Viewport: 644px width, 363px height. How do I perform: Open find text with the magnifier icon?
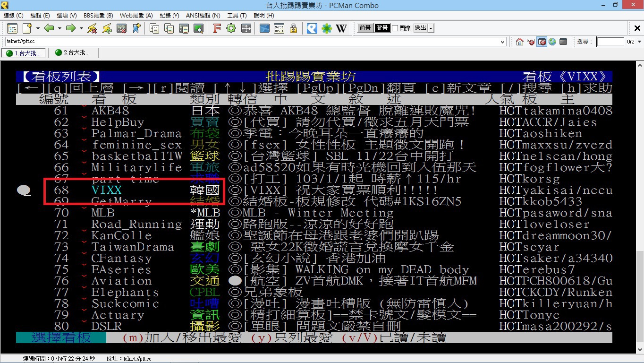coord(198,28)
